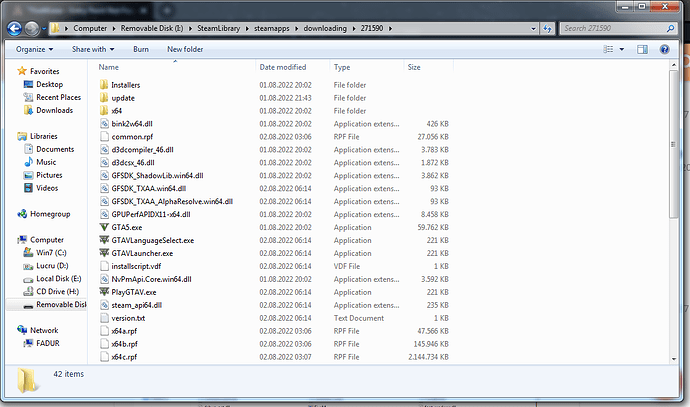Go to Removable Disk (I:) breadcrumb
This screenshot has height=407, width=690.
(x=152, y=28)
